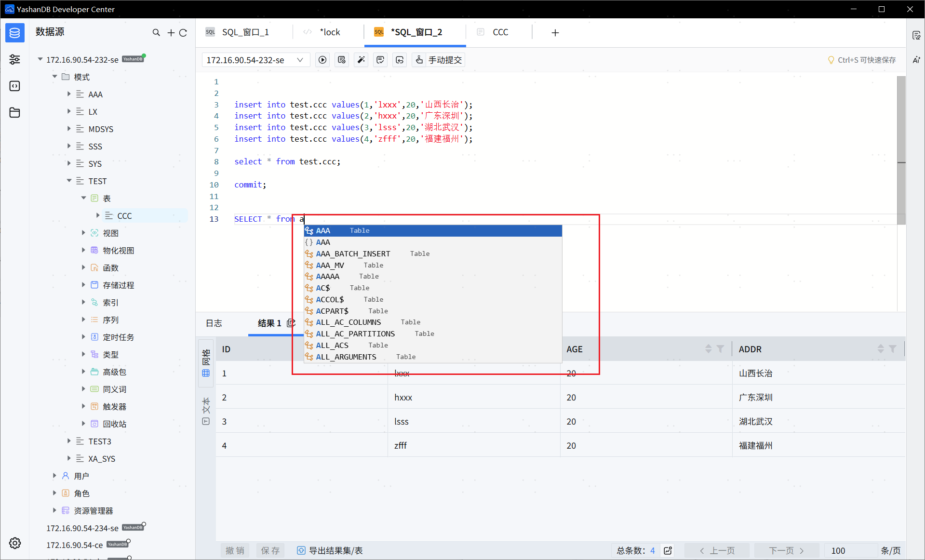The width and height of the screenshot is (925, 560).
Task: Click the commit transaction icon in toolbar
Action: (380, 60)
